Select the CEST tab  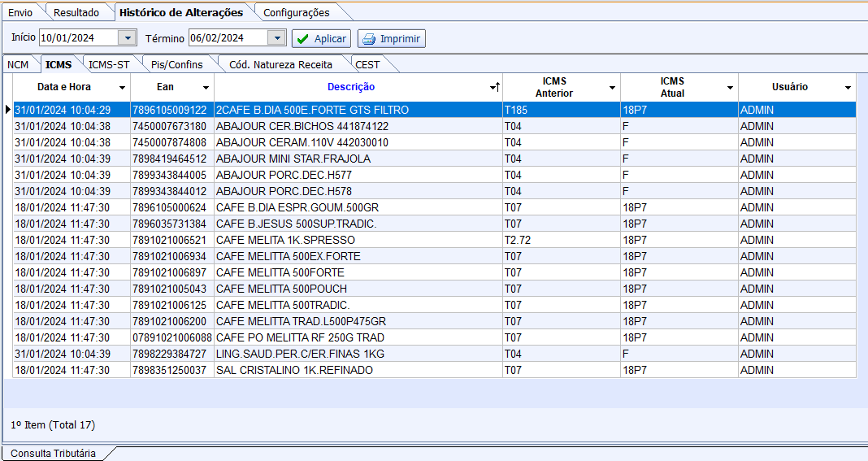click(x=367, y=64)
